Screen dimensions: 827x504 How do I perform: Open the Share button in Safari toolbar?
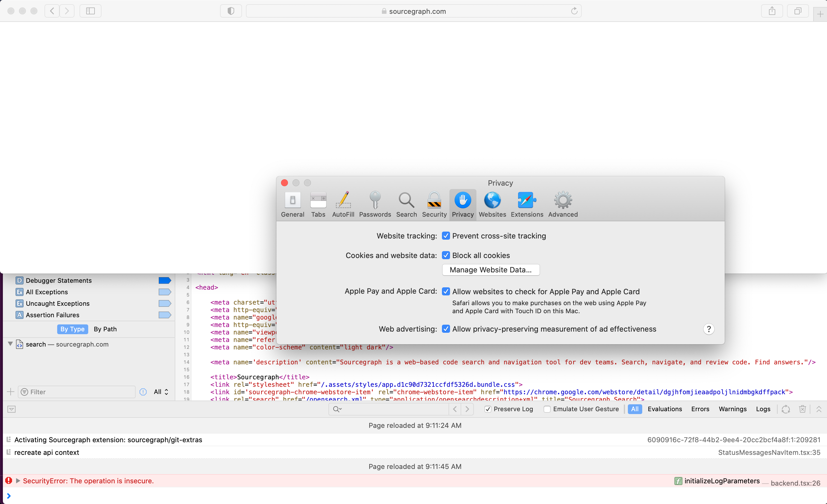coord(772,11)
